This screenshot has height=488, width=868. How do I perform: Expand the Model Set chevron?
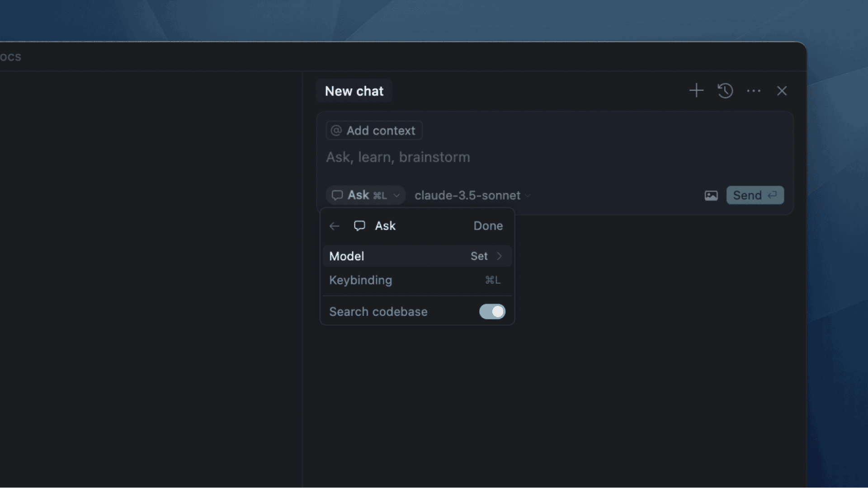coord(499,256)
